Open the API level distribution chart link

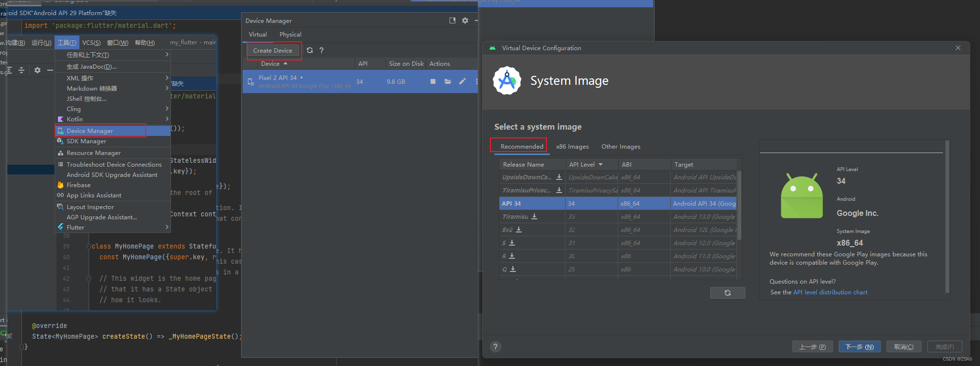(830, 292)
